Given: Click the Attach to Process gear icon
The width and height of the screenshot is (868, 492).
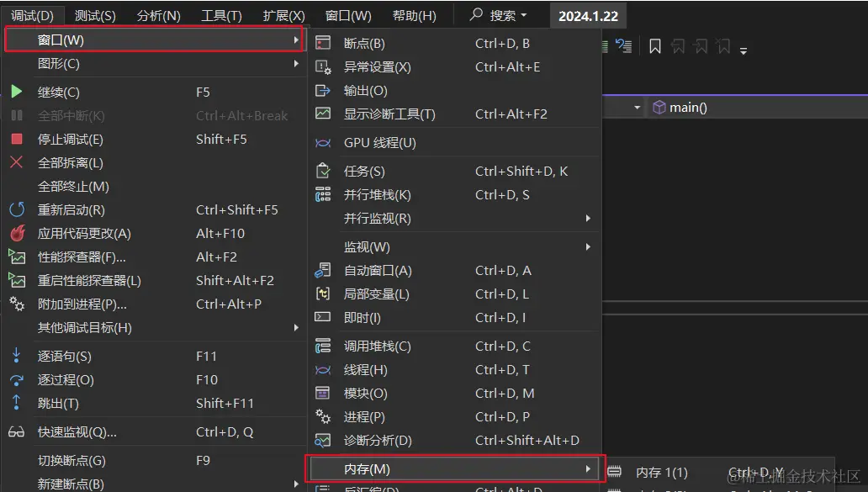Looking at the screenshot, I should [x=17, y=304].
